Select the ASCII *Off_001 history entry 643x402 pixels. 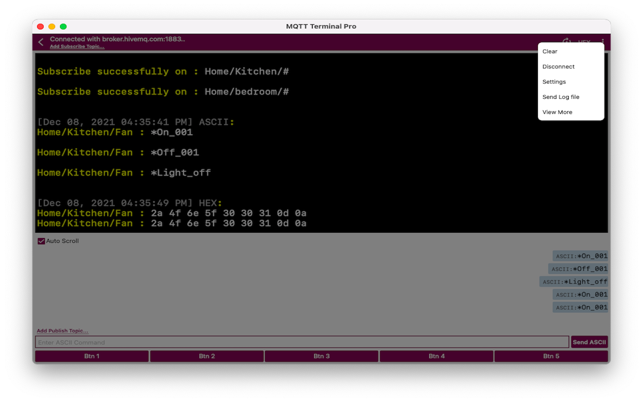(x=578, y=269)
